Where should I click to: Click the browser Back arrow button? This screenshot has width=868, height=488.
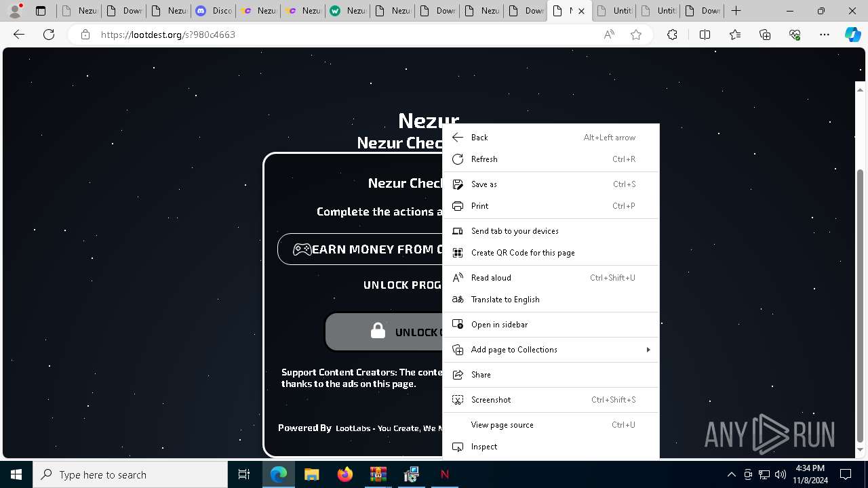[x=19, y=35]
